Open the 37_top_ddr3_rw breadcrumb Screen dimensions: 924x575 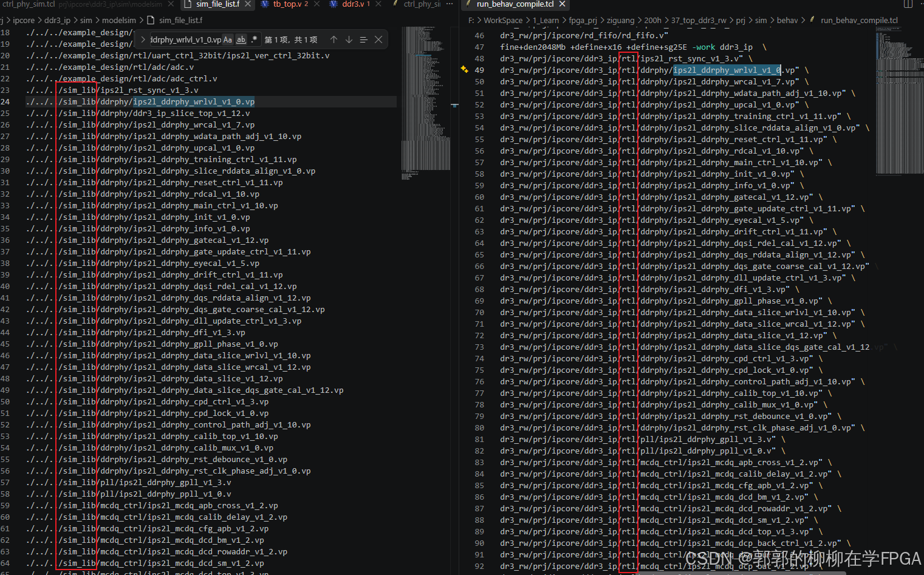tap(699, 20)
